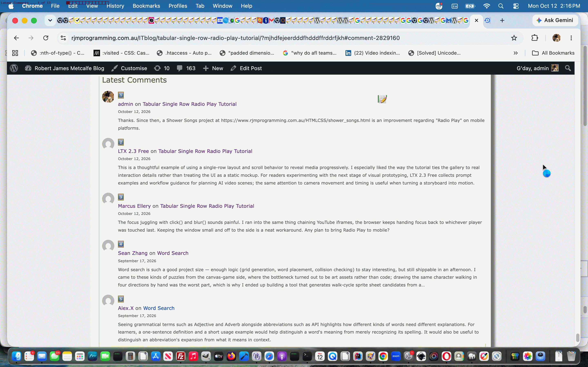Bookmark this page with the star icon

point(514,38)
